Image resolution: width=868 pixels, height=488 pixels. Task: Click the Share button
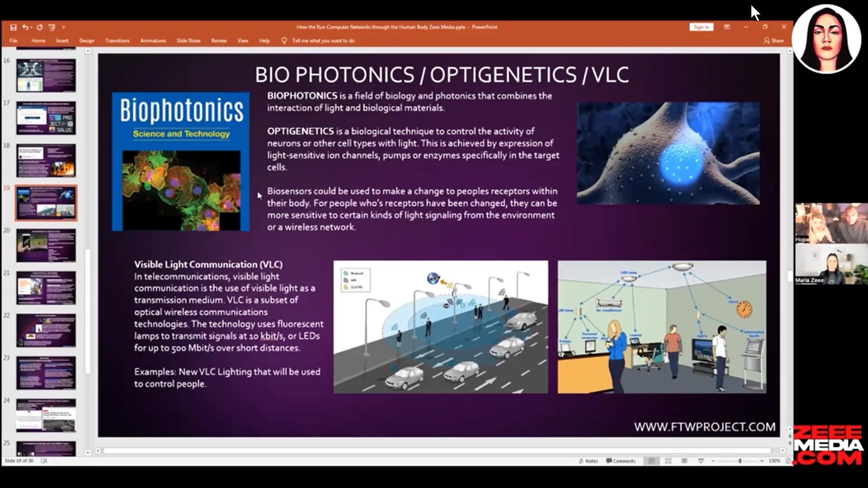[774, 41]
